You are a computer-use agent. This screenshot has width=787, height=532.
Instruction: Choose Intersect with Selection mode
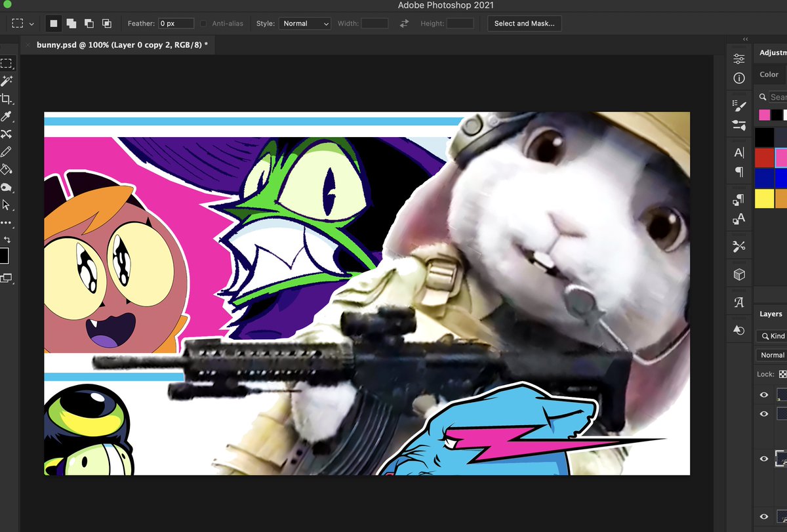(x=106, y=23)
